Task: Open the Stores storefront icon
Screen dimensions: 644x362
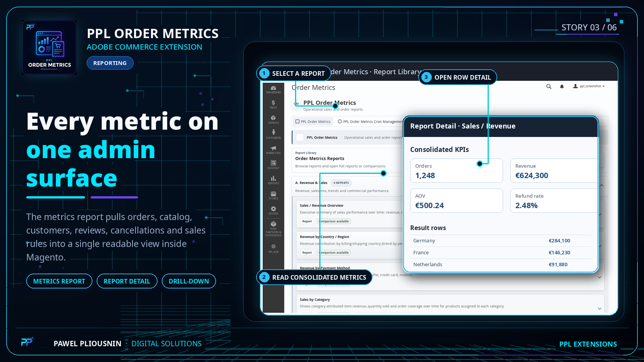Action: 273,195
